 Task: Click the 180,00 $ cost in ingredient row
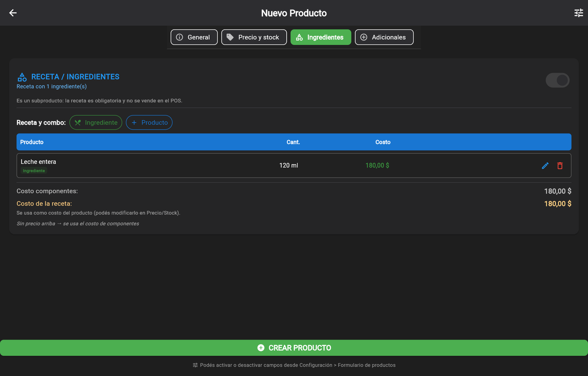point(377,165)
